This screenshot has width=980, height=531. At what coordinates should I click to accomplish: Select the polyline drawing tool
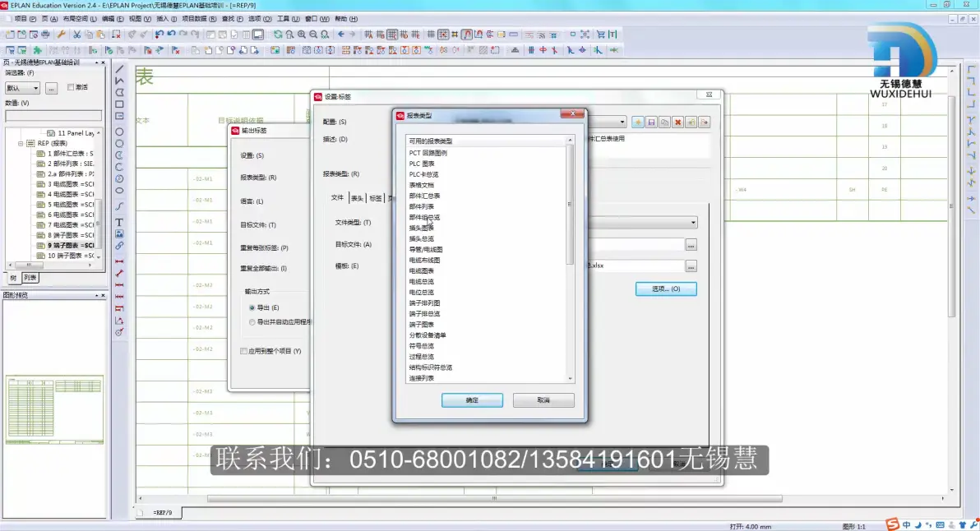[119, 81]
